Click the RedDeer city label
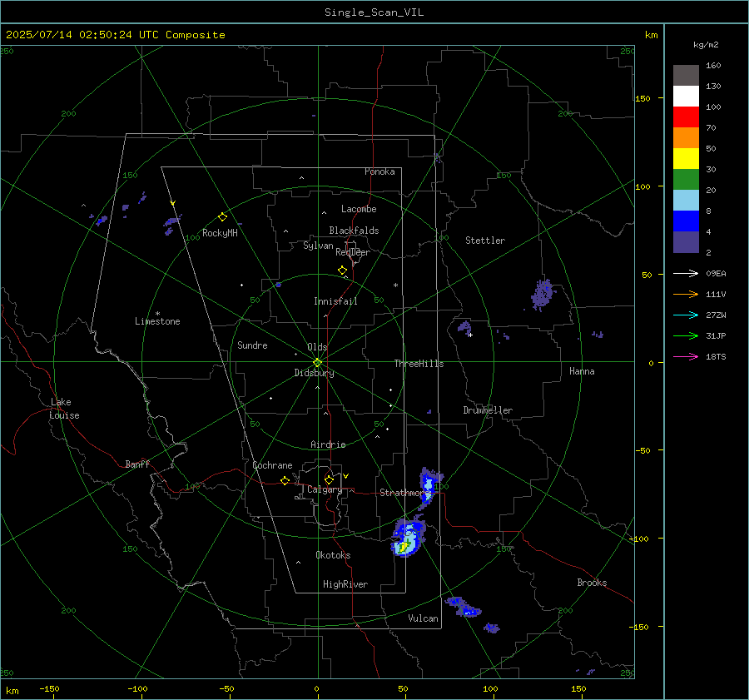The width and height of the screenshot is (749, 700). click(353, 252)
